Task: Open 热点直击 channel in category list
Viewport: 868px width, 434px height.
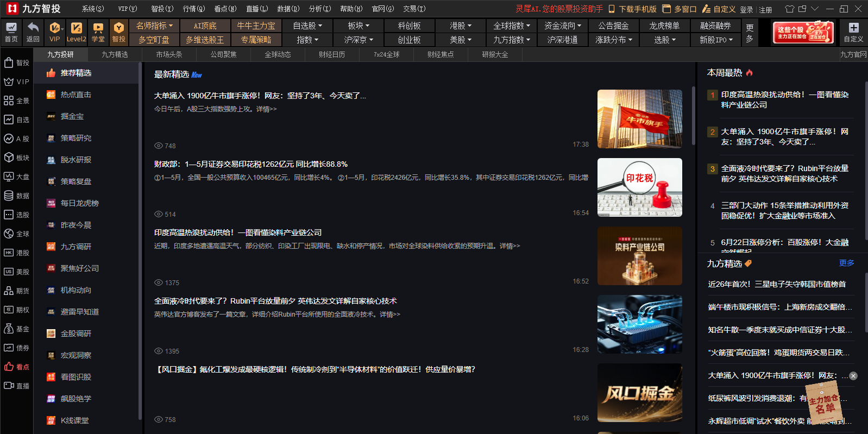Action: coord(86,95)
